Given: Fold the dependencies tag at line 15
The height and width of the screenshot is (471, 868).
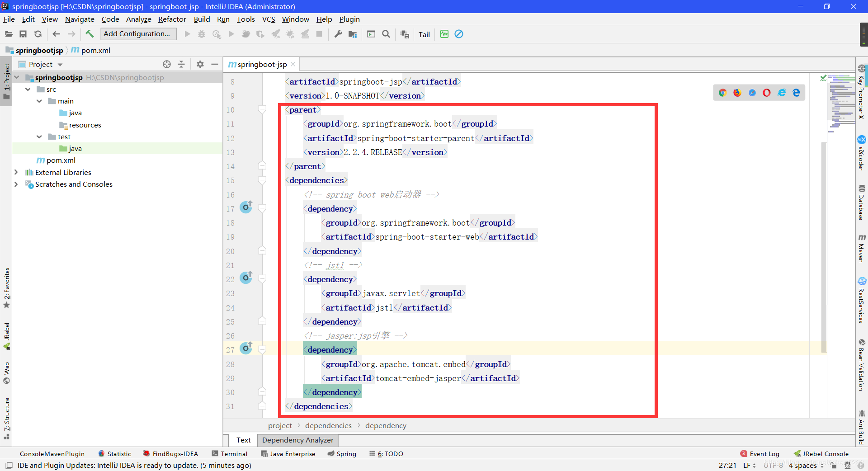Looking at the screenshot, I should 262,180.
